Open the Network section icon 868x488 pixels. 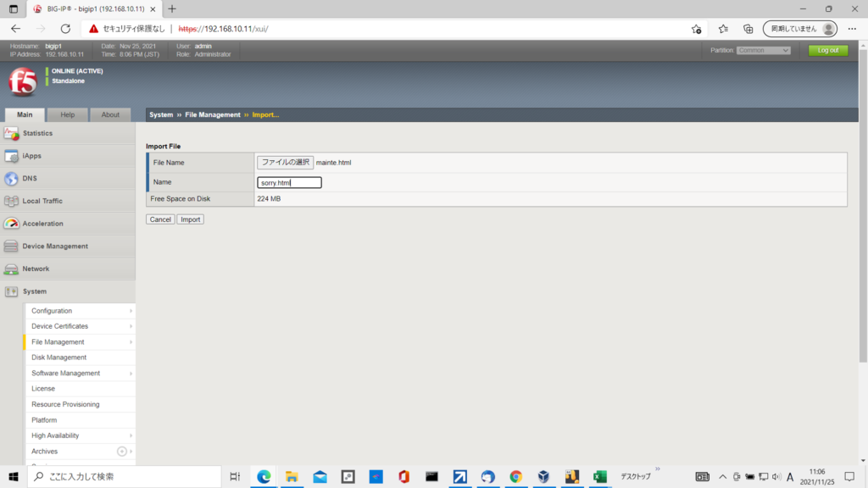point(11,269)
